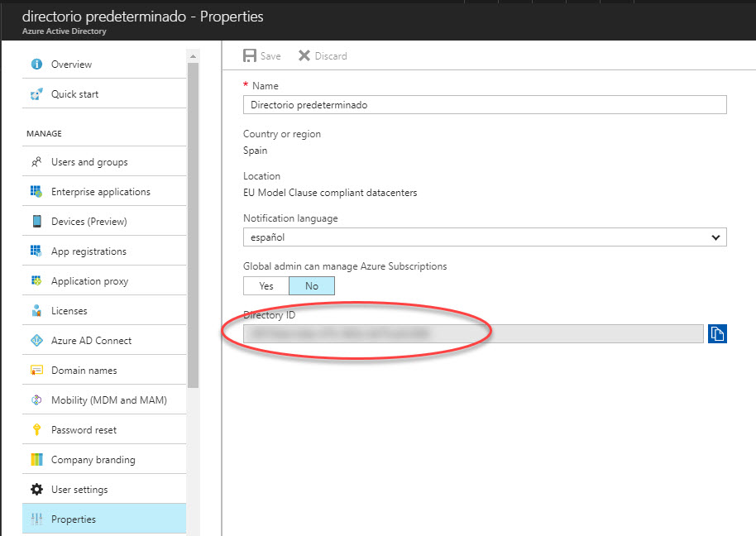Click the 'Location' label

pyautogui.click(x=261, y=176)
